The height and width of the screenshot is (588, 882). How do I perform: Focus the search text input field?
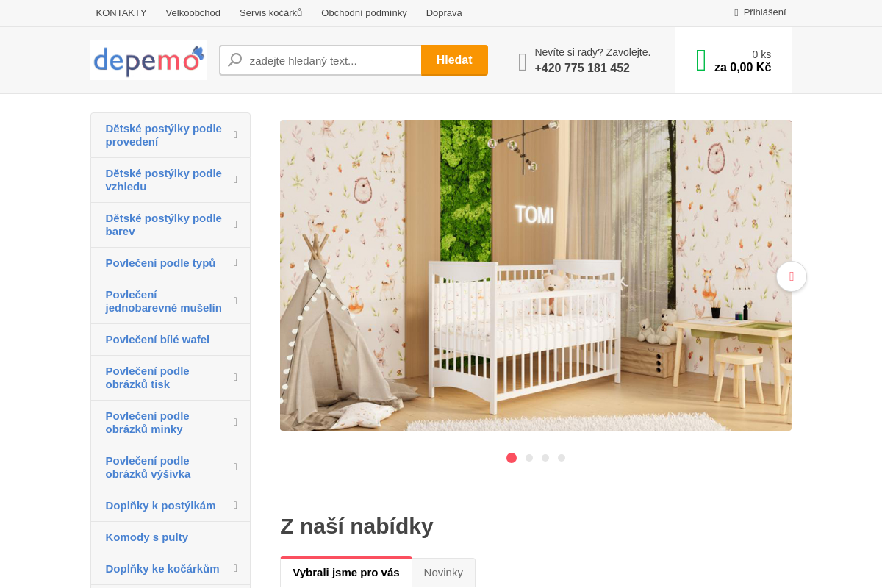[334, 60]
